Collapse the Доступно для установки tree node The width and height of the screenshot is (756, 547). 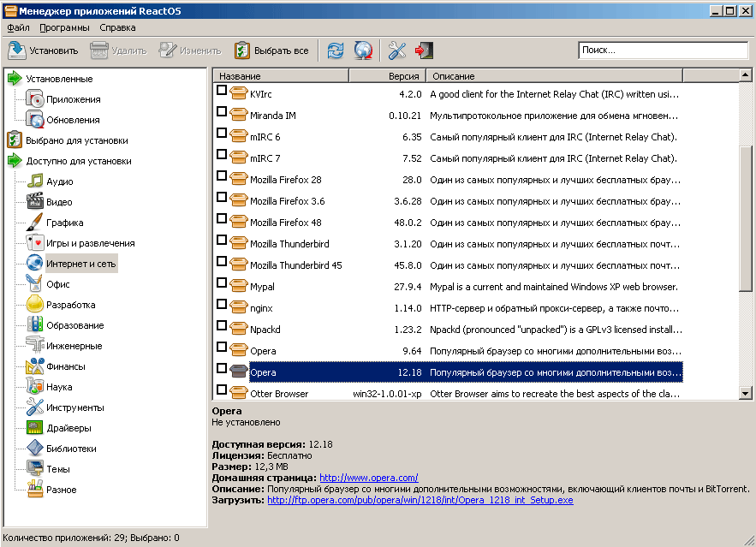15,161
